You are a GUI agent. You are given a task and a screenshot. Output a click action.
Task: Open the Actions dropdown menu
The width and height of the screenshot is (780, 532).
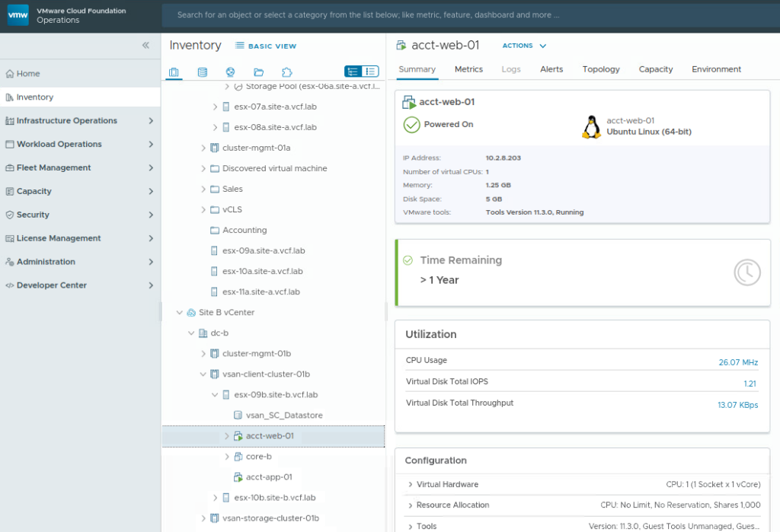524,46
